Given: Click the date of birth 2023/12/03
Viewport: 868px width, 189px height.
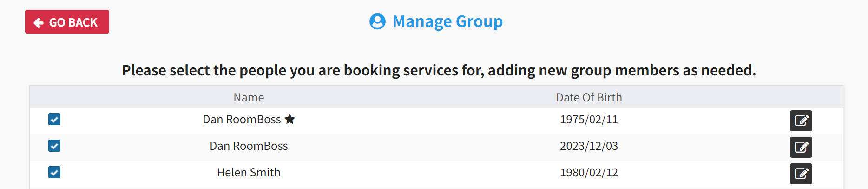Looking at the screenshot, I should point(589,146).
